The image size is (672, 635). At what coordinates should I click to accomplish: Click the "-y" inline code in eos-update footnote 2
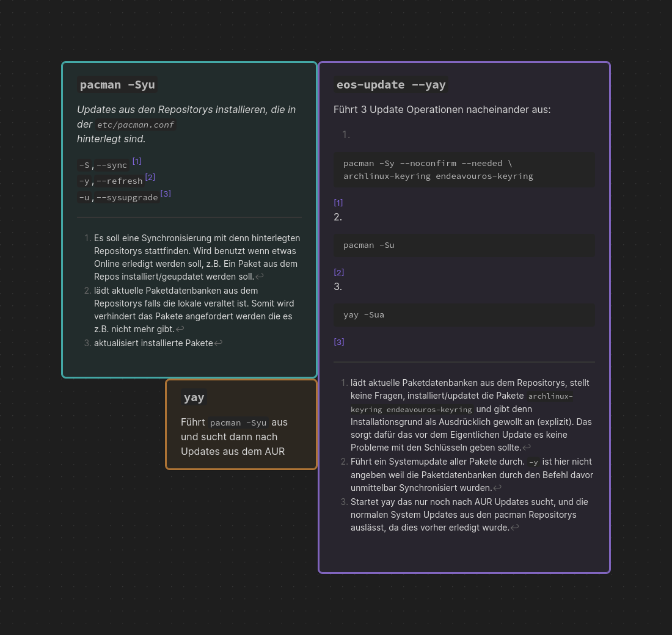[x=533, y=462]
